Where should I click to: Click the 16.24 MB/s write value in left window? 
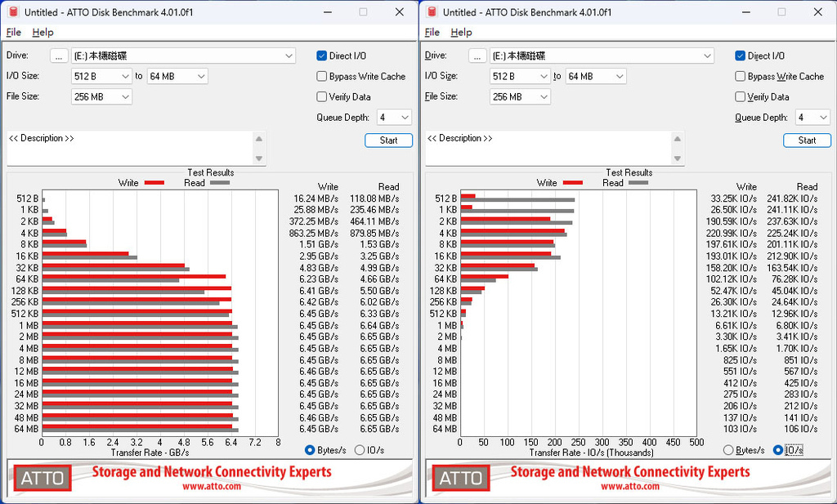[316, 198]
